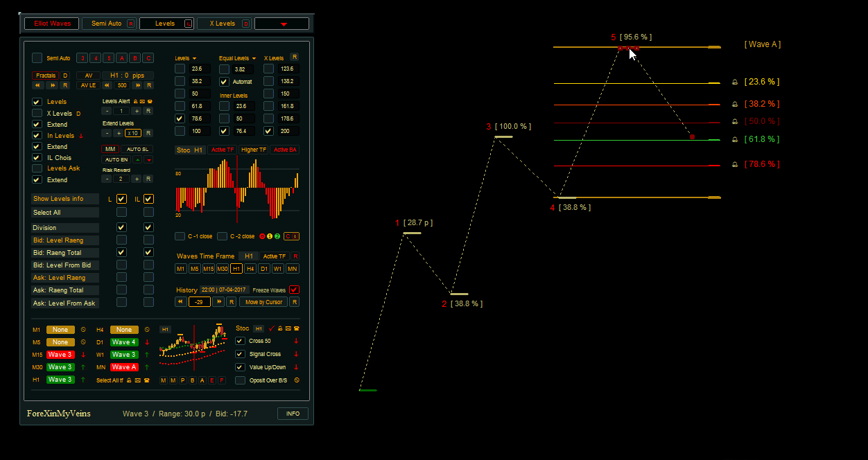Click the History forward double-arrow icon

click(x=218, y=302)
